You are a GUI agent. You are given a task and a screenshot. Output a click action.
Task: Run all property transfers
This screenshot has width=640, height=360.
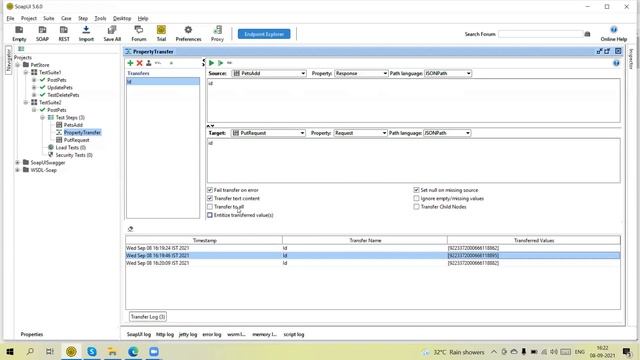(220, 63)
